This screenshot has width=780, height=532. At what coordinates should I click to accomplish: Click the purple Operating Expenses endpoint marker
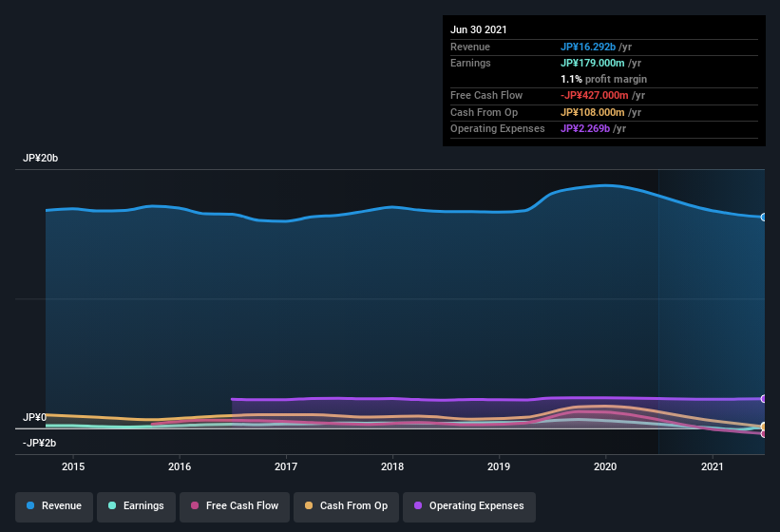tap(764, 399)
